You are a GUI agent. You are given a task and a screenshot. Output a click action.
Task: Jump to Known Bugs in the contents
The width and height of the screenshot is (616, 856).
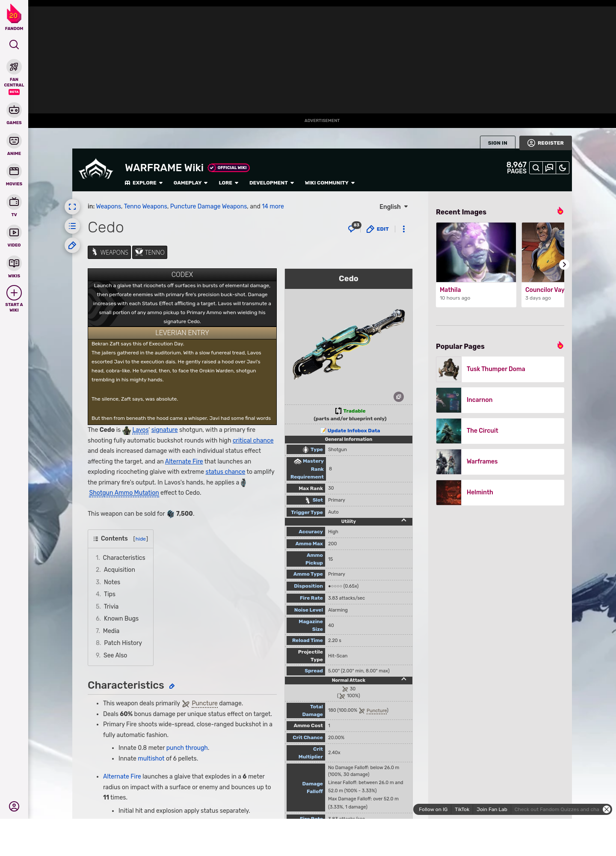[121, 618]
